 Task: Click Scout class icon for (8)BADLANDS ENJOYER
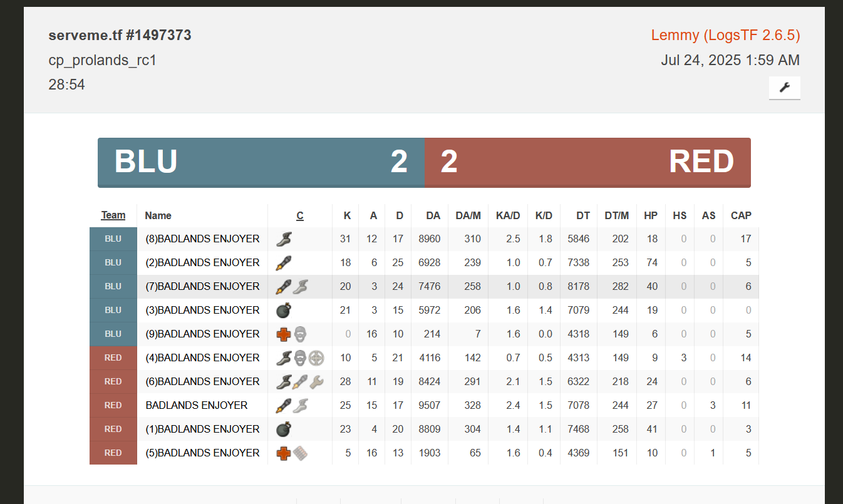[284, 239]
